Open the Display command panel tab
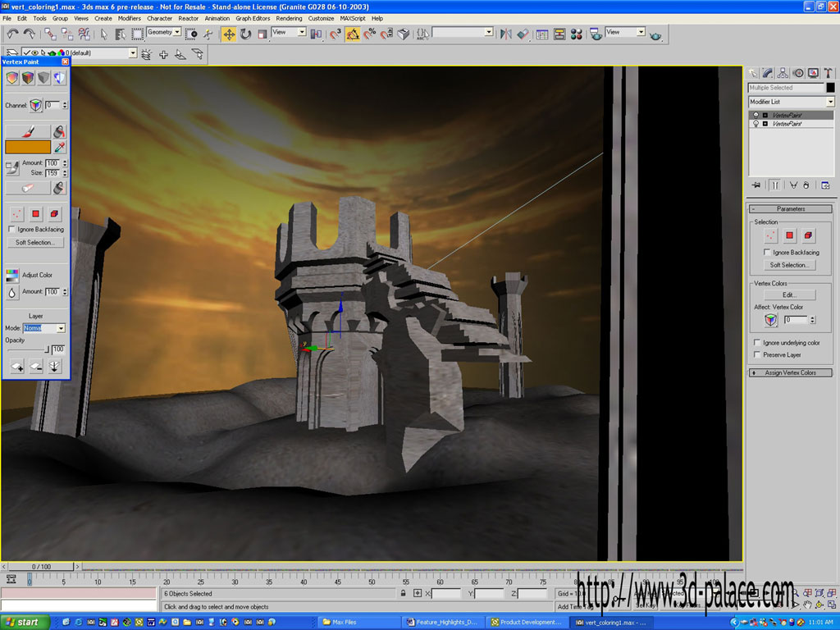The height and width of the screenshot is (630, 840). tap(813, 73)
